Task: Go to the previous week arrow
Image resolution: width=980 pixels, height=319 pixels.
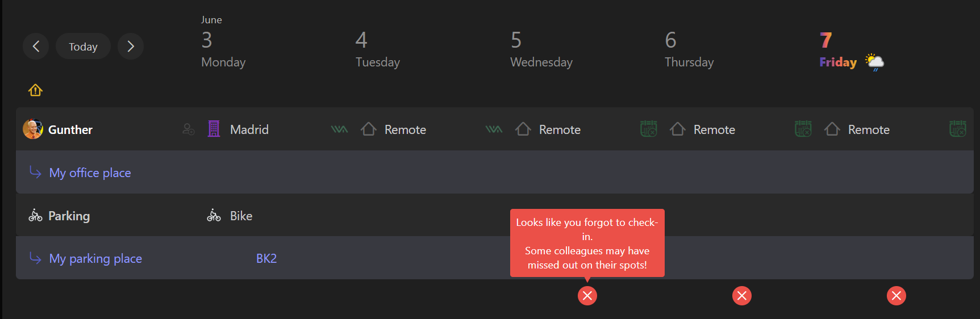Action: tap(36, 47)
